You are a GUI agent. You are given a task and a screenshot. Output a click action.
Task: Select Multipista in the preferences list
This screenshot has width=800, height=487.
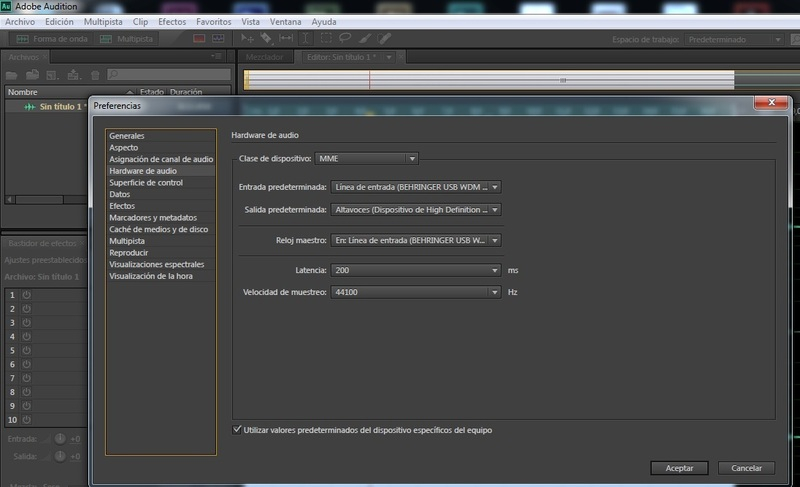tap(128, 241)
